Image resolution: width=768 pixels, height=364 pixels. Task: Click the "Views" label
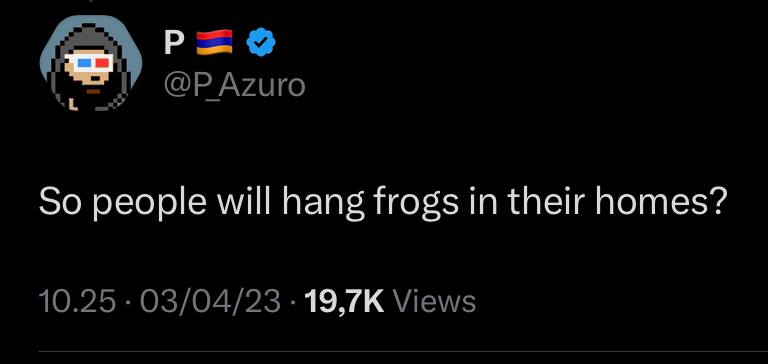tap(435, 300)
